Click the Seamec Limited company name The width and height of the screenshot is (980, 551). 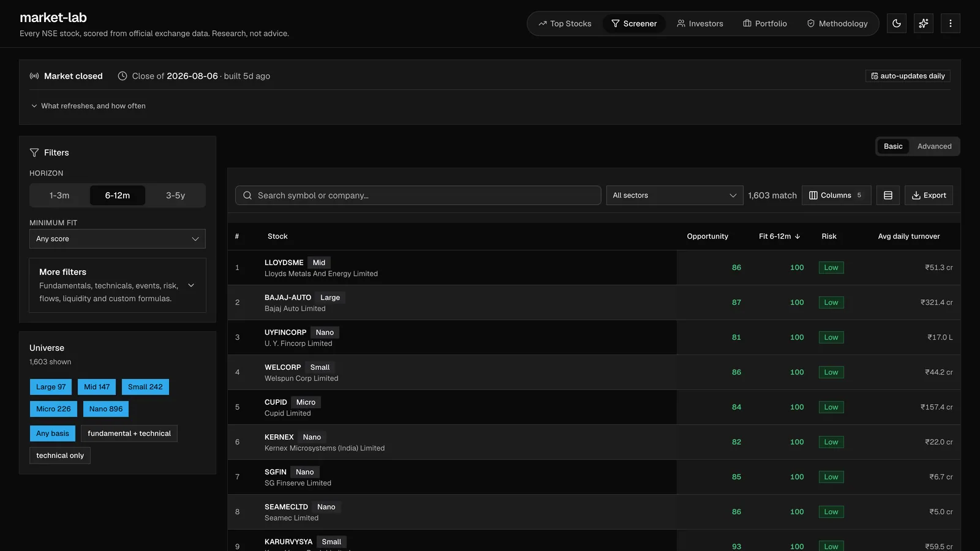[292, 518]
